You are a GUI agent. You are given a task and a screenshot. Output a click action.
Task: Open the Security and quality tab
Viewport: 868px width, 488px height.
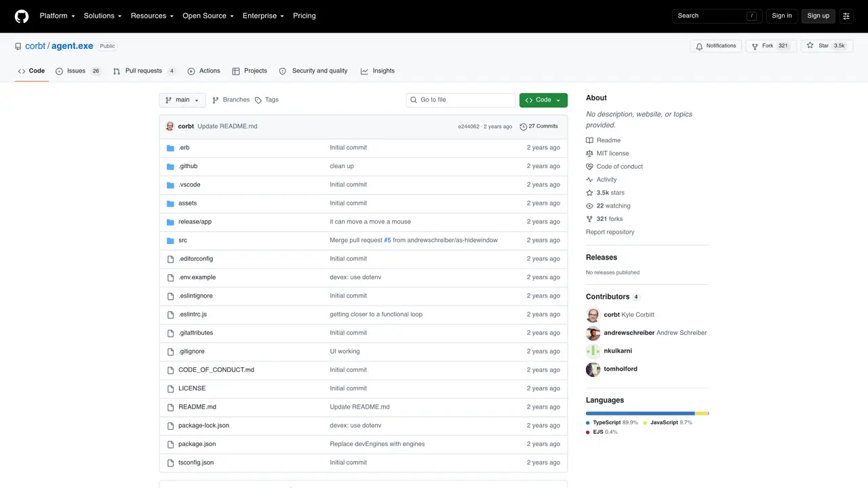(313, 71)
